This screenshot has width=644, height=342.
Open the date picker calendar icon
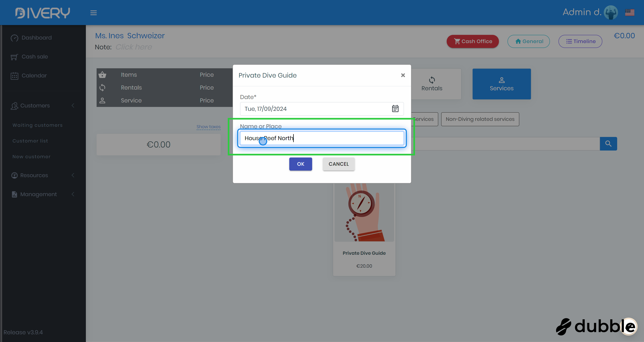(395, 109)
